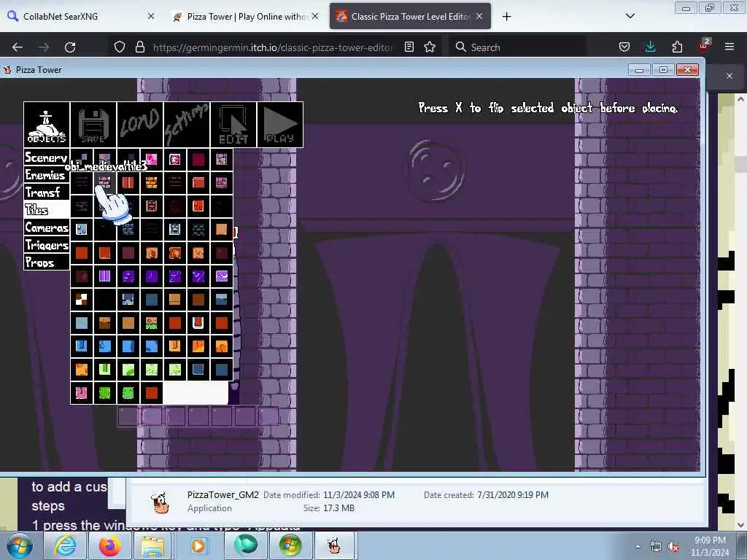This screenshot has width=747, height=560.
Task: Open the tracking protection shield icon
Action: point(120,47)
